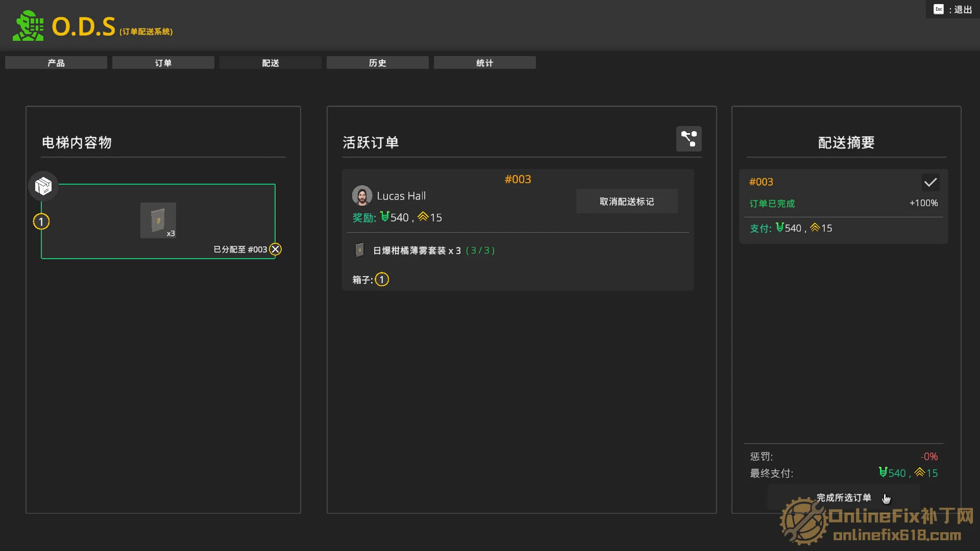Screen dimensions: 980x551
Task: Click the product icon beside 日爆柑橘薄雾套装
Action: [x=359, y=250]
